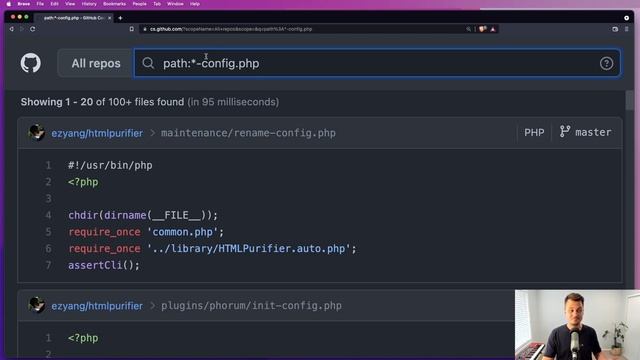The height and width of the screenshot is (360, 640).
Task: Click line with '../library/HTMLPurifier.auto.php'
Action: [212, 249]
